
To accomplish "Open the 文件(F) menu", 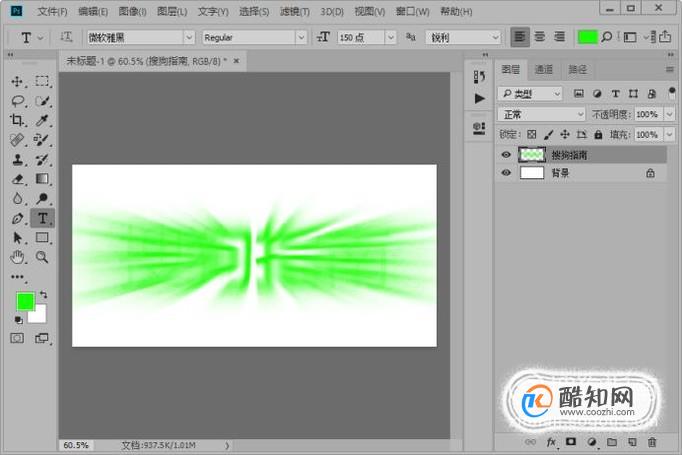I will (52, 12).
